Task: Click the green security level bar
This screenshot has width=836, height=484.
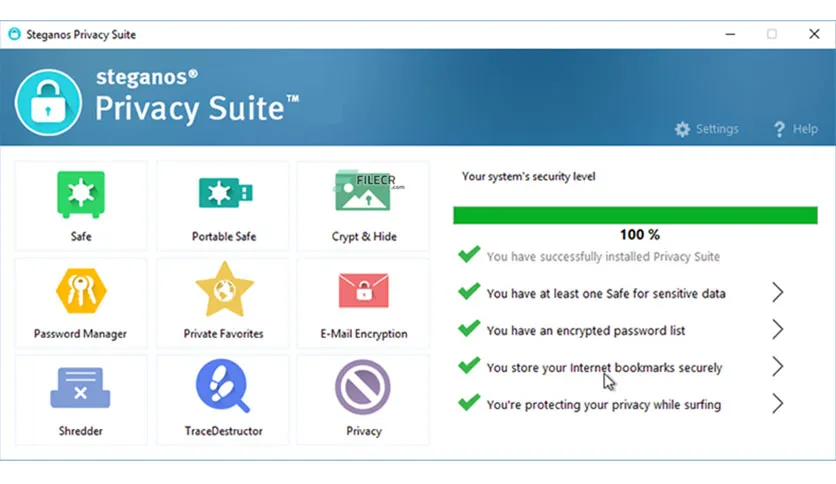Action: pyautogui.click(x=635, y=215)
